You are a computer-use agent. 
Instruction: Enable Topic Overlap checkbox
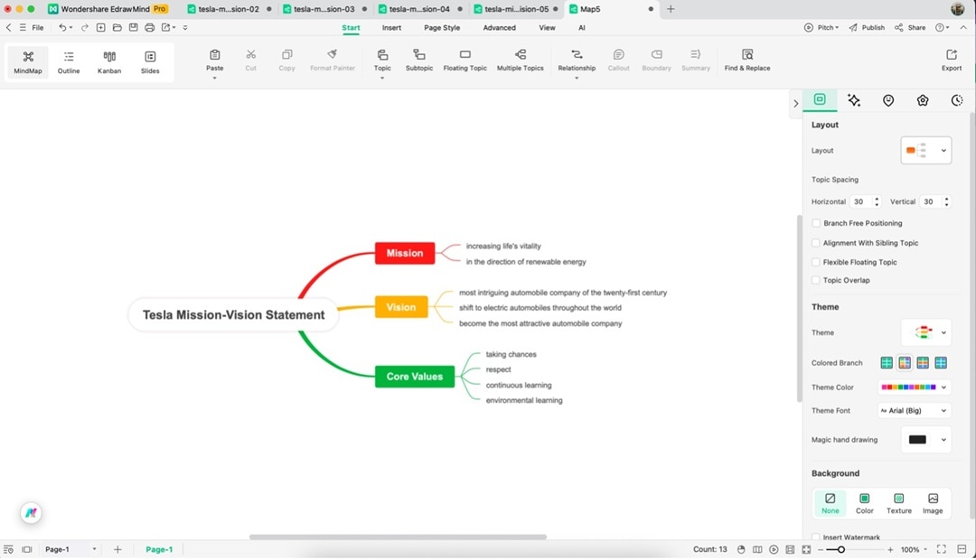click(x=816, y=280)
